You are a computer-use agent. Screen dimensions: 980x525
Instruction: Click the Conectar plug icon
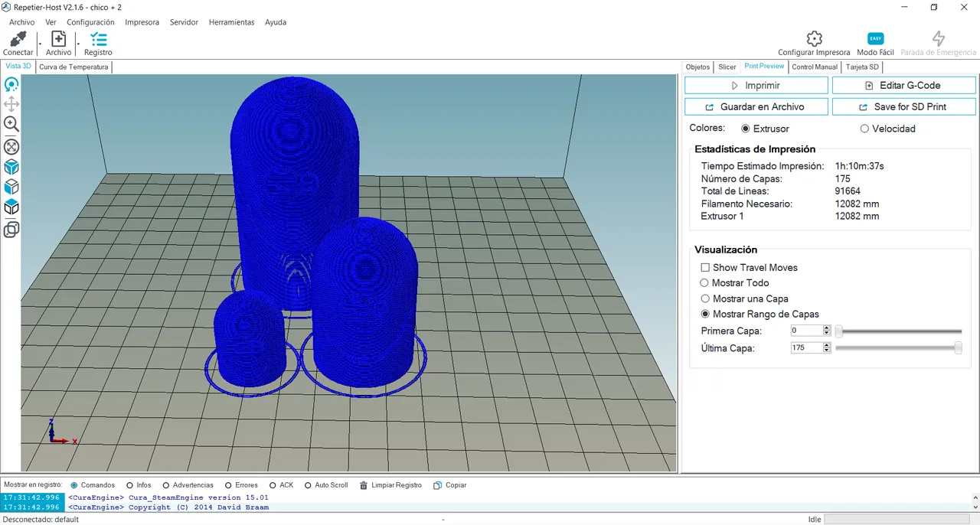(x=18, y=39)
